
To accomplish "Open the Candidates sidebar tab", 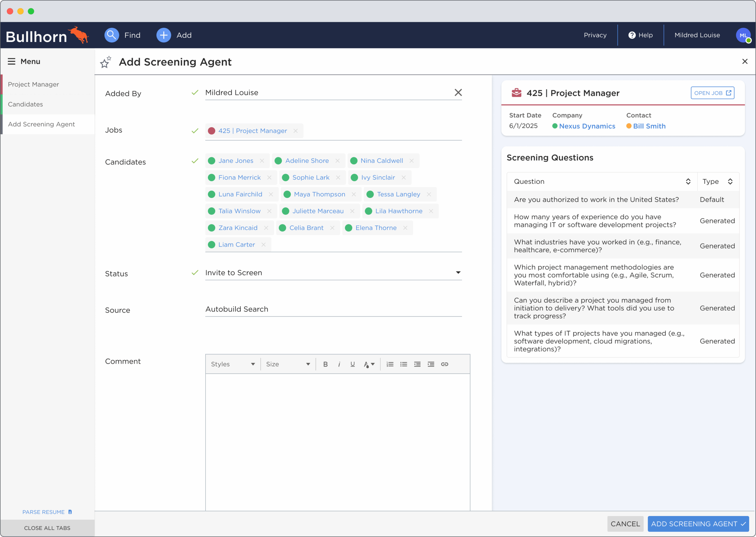I will click(25, 104).
